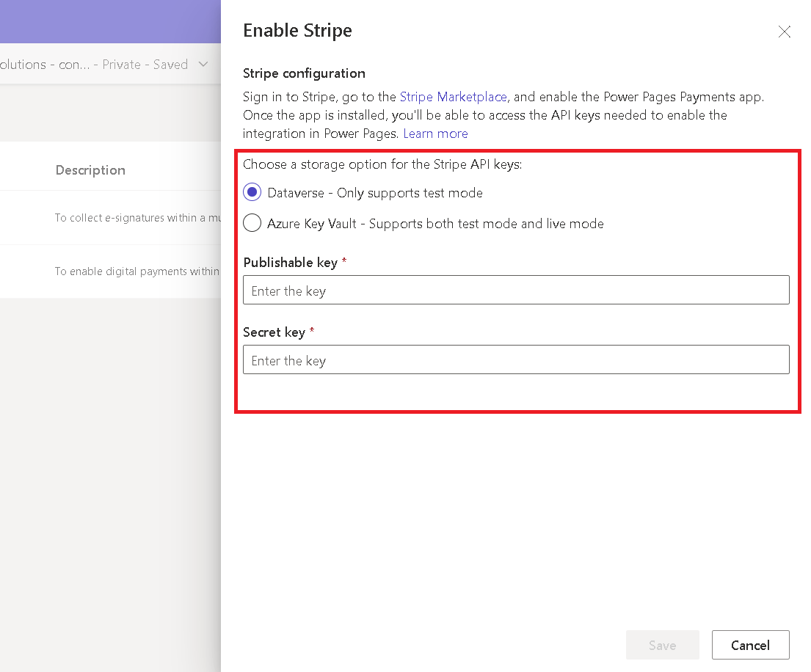The height and width of the screenshot is (672, 811).
Task: Choose the Azure Key Vault radio button
Action: coord(252,224)
